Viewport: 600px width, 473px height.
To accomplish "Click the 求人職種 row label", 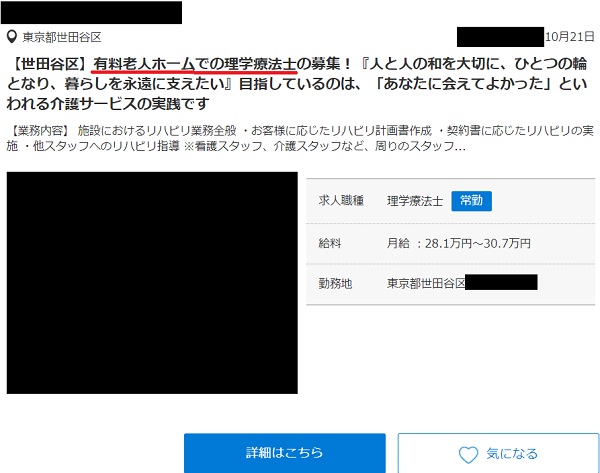I will (341, 201).
